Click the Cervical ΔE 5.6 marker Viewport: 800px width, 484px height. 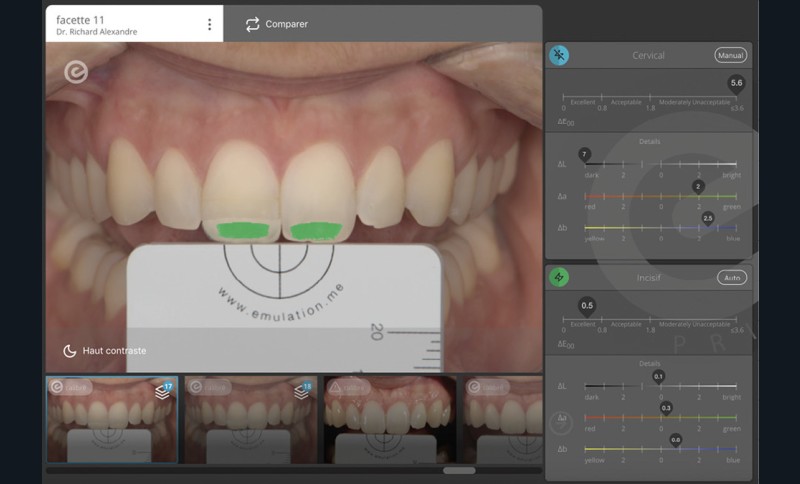(x=736, y=85)
